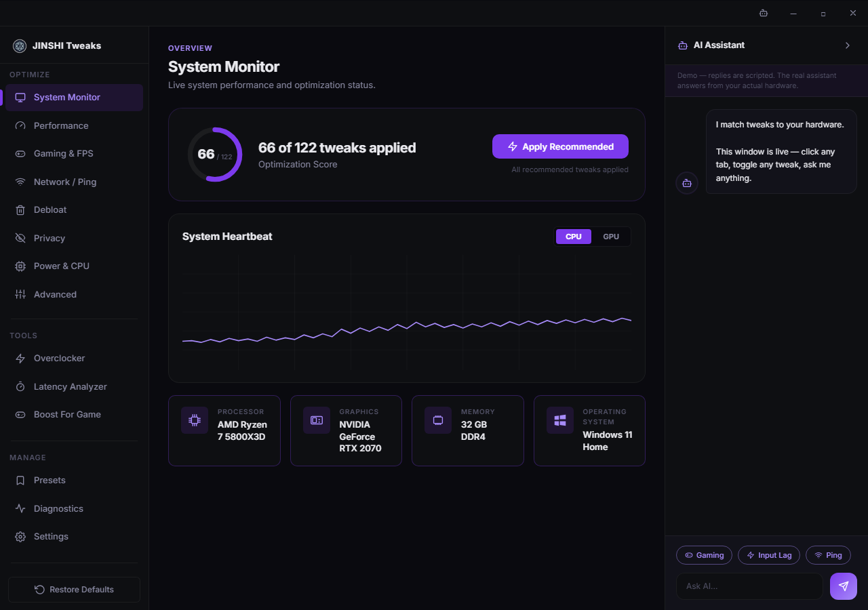Click the System Heartbeat line chart

[x=407, y=312]
